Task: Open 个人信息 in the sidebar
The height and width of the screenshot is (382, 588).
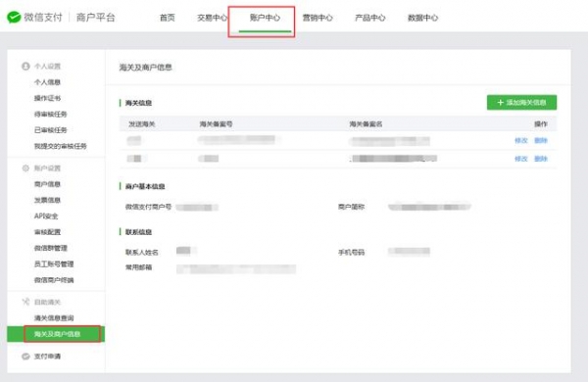Action: point(47,82)
